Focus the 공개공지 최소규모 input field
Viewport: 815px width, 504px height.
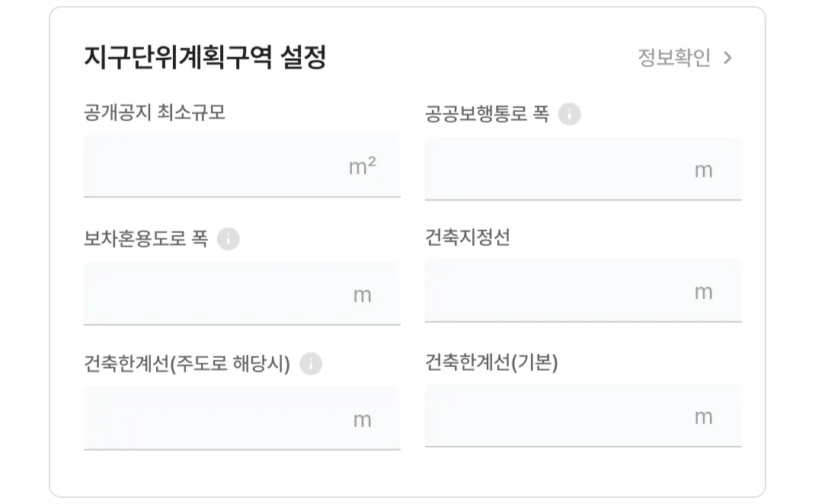tap(242, 166)
